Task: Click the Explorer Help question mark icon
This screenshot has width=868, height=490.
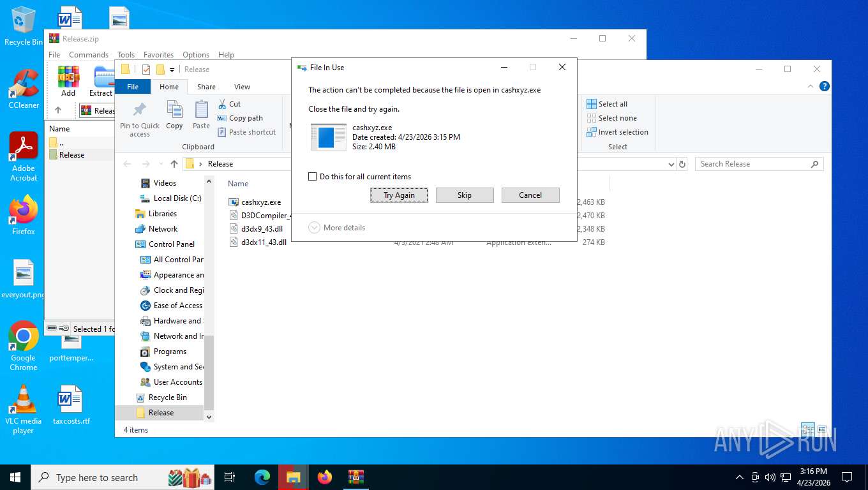Action: tap(824, 86)
